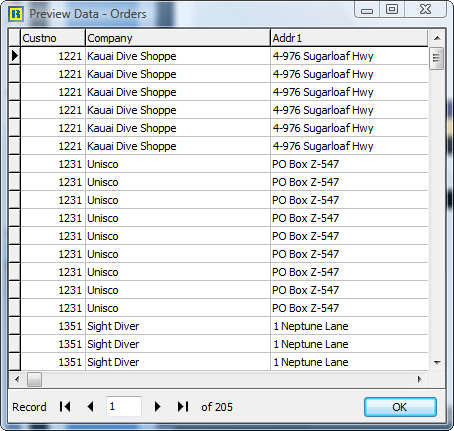The image size is (454, 431).
Task: Select the first Unisco company cell
Action: (x=178, y=164)
